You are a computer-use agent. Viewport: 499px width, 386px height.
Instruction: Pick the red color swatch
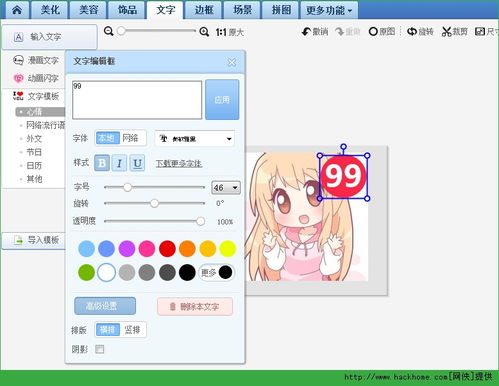tap(167, 249)
